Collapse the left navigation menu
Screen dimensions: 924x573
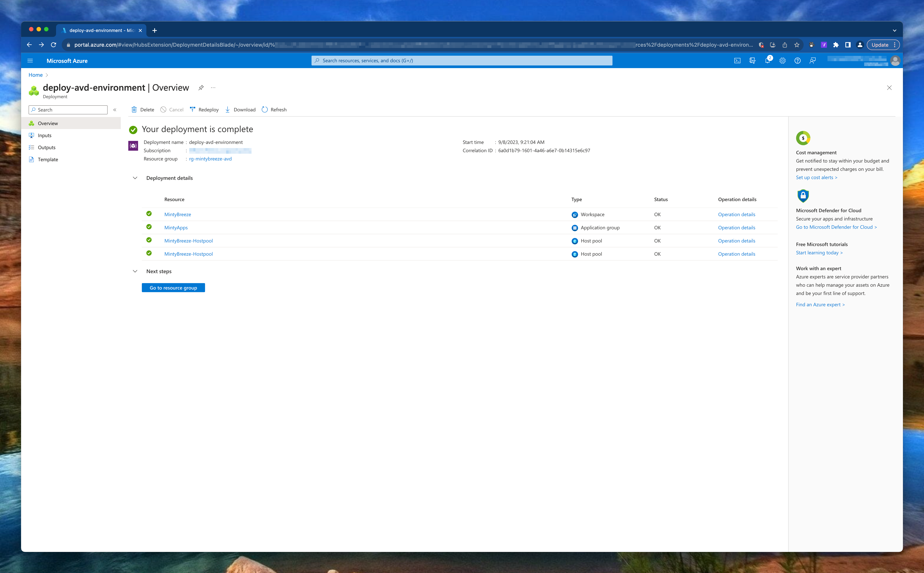point(115,110)
